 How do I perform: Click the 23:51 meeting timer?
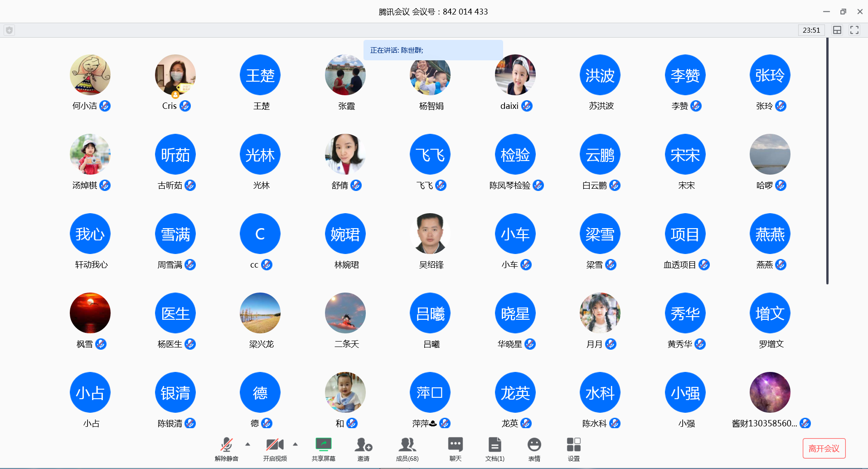(x=811, y=30)
